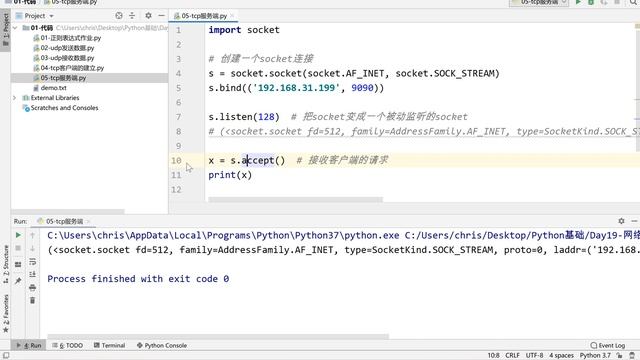The image size is (640, 360).
Task: Close the 05-tcp服务端.py editor tab
Action: point(232,16)
